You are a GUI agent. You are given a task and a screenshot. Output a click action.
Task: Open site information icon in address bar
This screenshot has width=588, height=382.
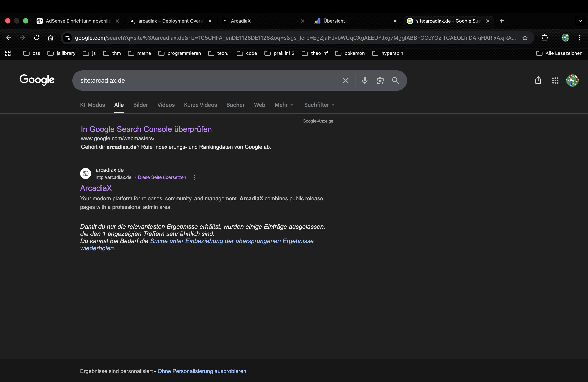pyautogui.click(x=67, y=38)
